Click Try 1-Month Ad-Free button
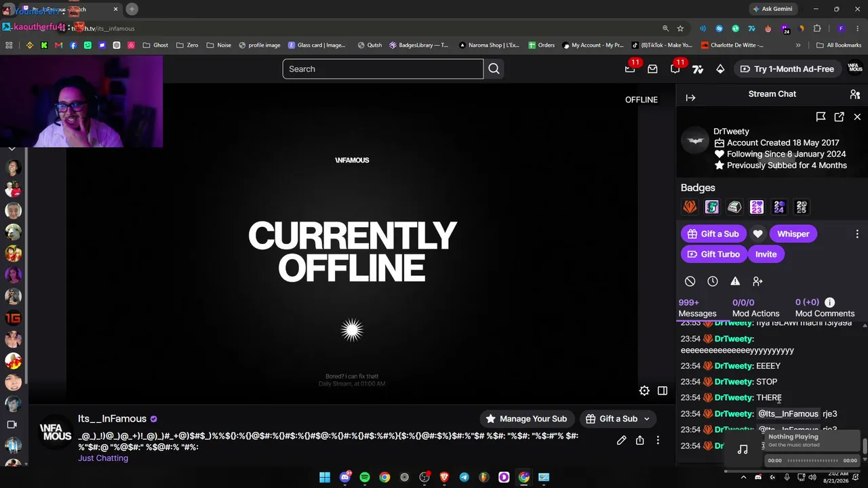This screenshot has height=488, width=868. click(x=787, y=69)
